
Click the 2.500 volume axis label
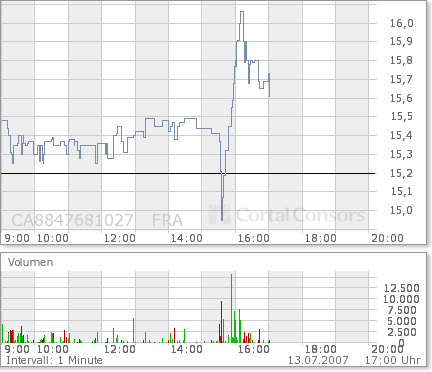point(402,332)
